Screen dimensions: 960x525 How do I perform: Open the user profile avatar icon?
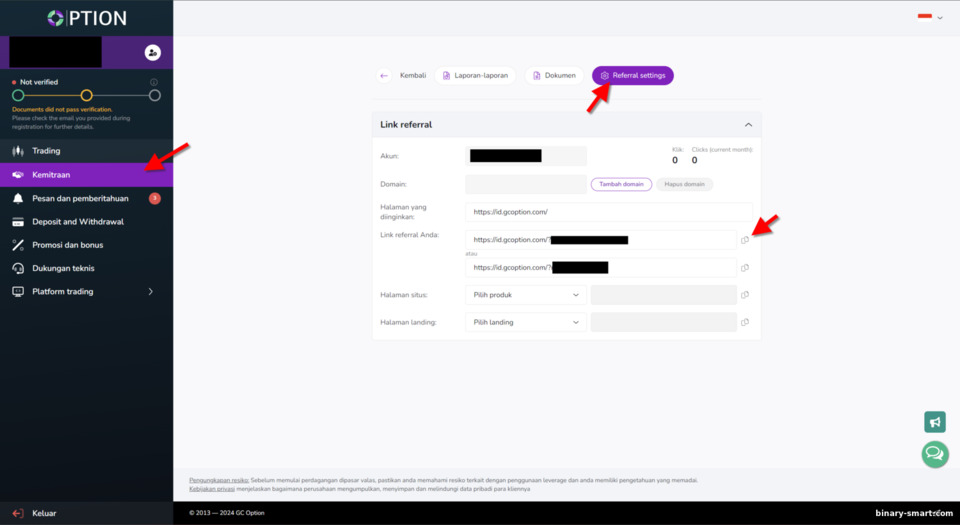[152, 53]
